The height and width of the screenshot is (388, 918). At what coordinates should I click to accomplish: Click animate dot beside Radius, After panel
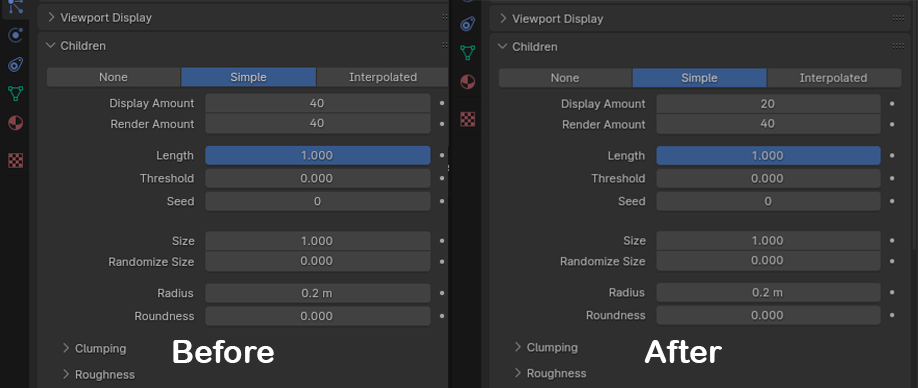pyautogui.click(x=892, y=292)
